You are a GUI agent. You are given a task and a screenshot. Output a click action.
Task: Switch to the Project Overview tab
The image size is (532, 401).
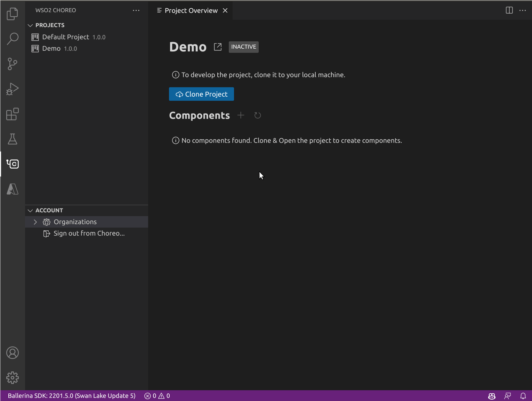[x=191, y=10]
